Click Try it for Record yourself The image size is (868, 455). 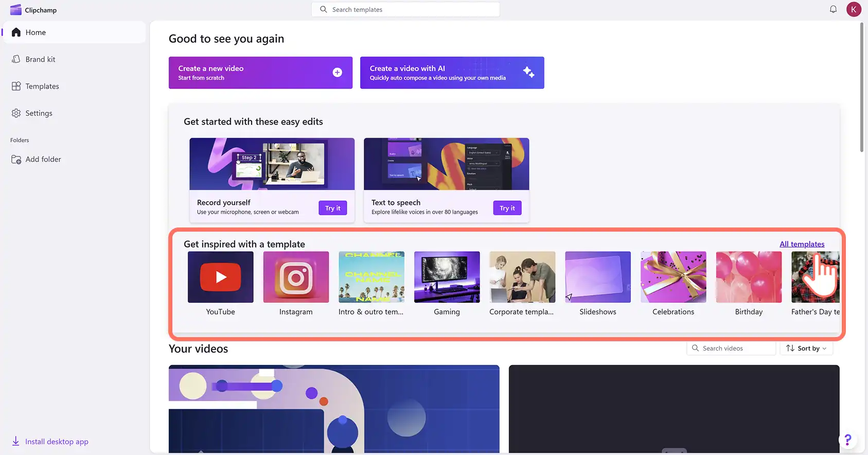click(333, 208)
